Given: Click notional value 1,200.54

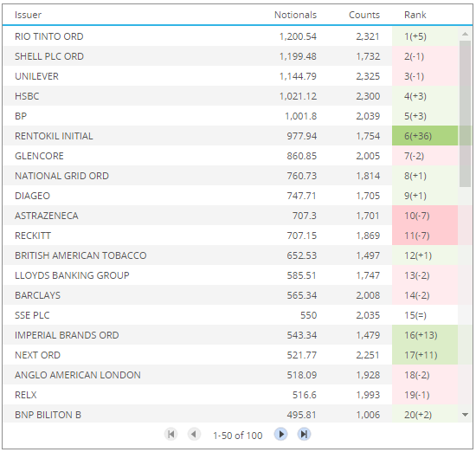Looking at the screenshot, I should (298, 36).
